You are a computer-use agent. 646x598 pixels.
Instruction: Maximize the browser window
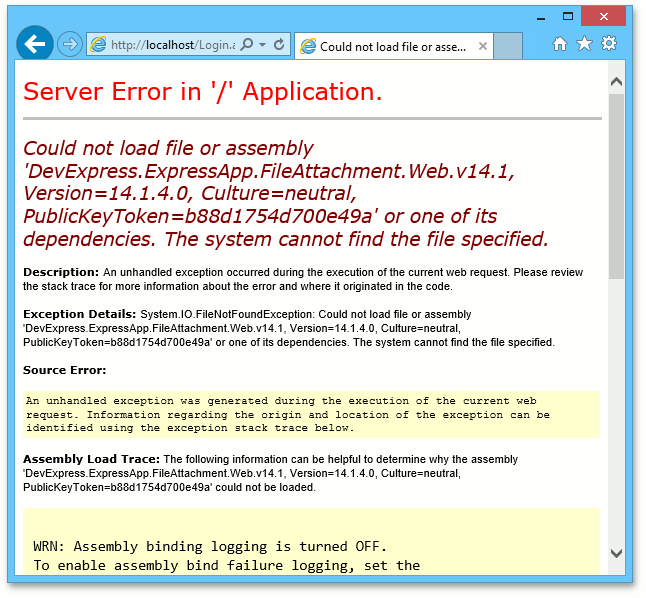pos(569,17)
